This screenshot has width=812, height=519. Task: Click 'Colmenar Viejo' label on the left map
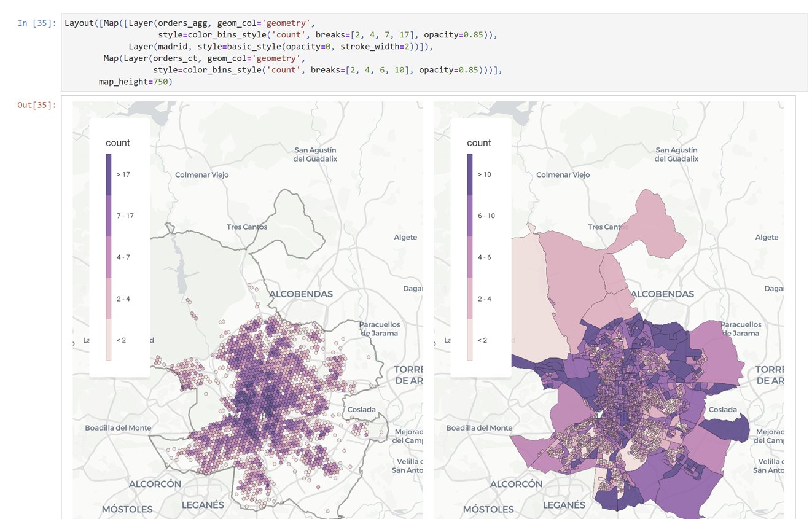201,174
